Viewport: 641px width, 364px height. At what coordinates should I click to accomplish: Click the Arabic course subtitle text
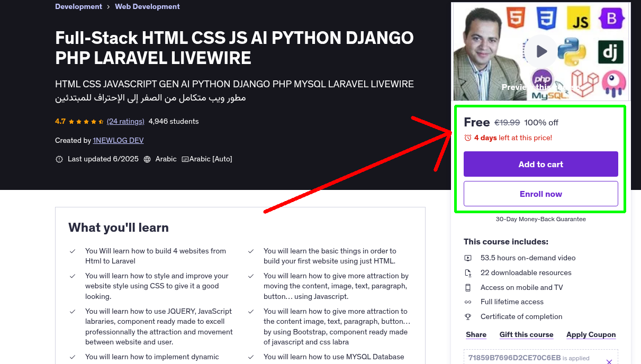[150, 98]
